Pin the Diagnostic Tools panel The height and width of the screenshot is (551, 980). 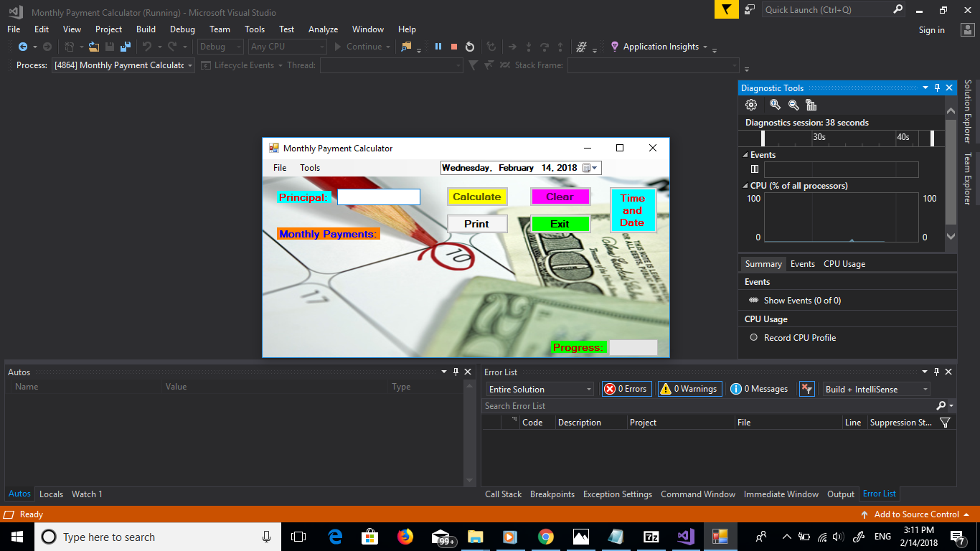937,88
